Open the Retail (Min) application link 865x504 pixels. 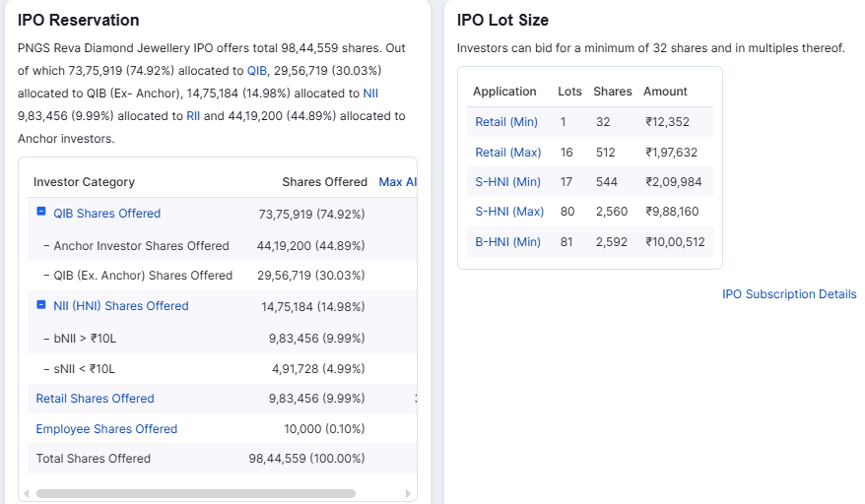(506, 122)
